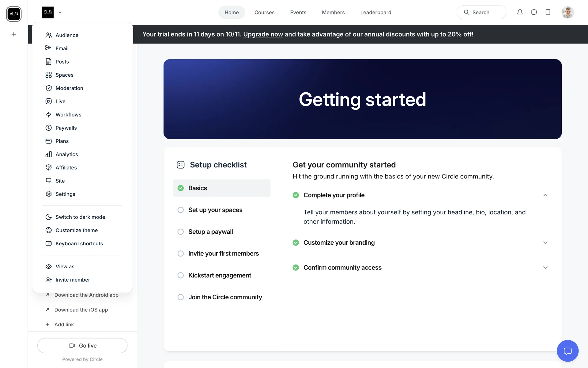Image resolution: width=588 pixels, height=368 pixels.
Task: Open Moderation with the shield icon
Action: [69, 88]
